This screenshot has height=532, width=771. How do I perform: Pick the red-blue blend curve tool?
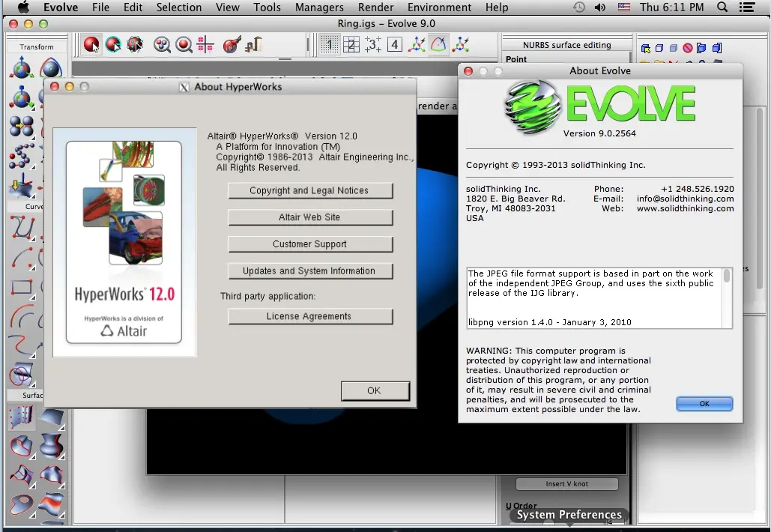click(22, 345)
